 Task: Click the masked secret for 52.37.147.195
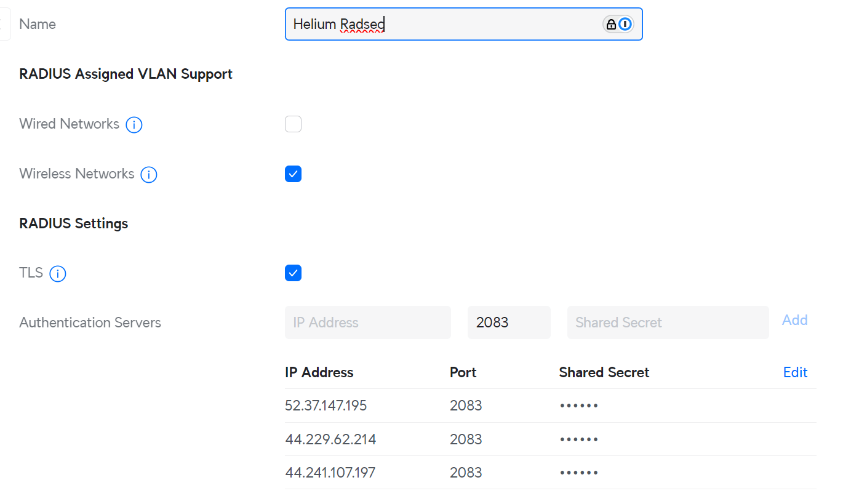(x=579, y=406)
